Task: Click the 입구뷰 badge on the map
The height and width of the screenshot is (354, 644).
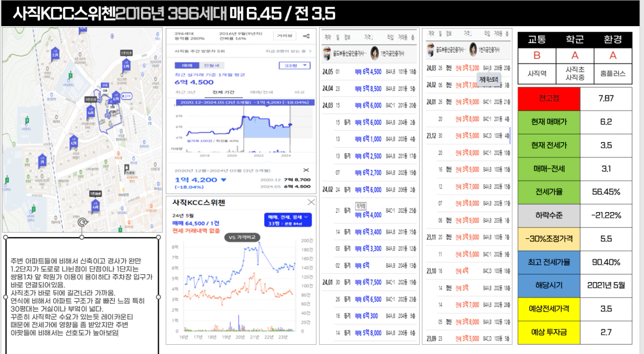Action: click(x=126, y=96)
